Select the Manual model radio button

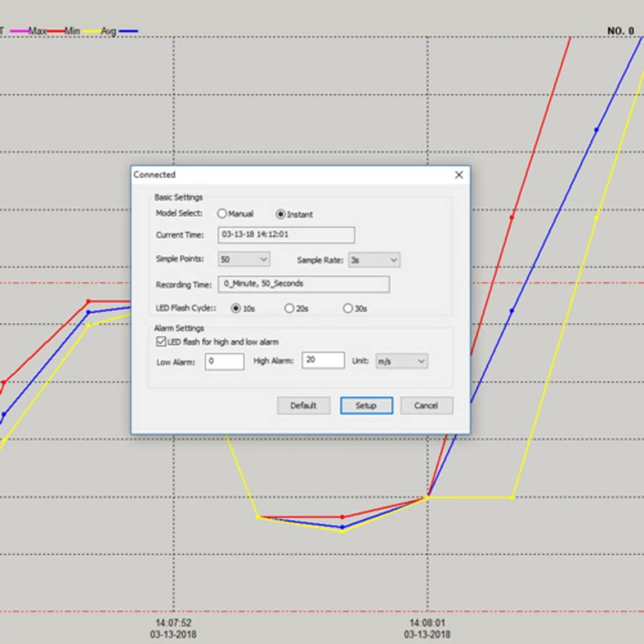[x=222, y=214]
